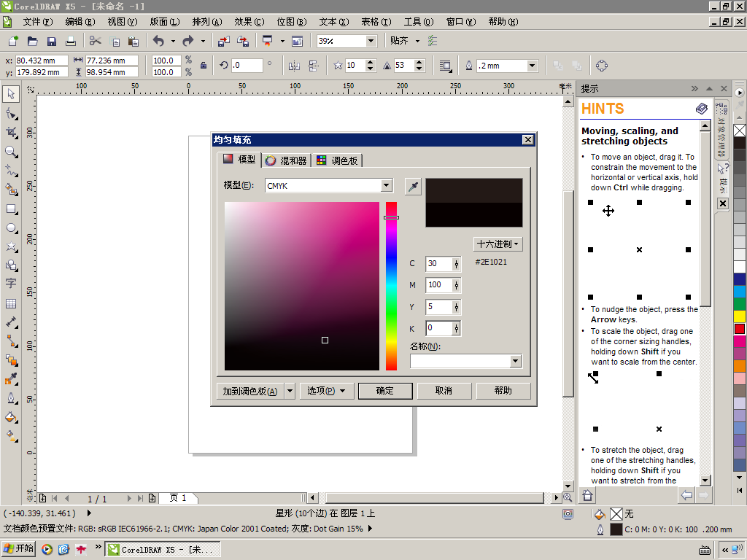Viewport: 747px width, 560px height.
Task: Open the Fill bucket tool flyout
Action: coord(11,417)
